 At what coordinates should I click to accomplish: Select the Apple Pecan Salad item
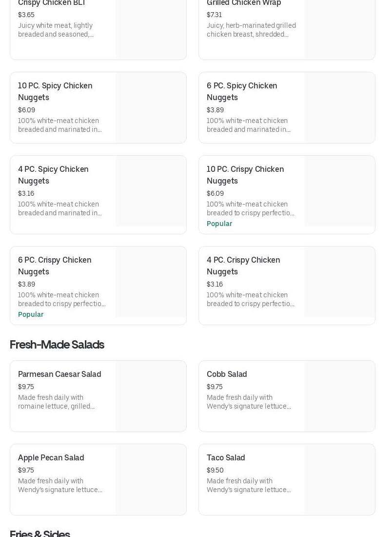pos(51,457)
